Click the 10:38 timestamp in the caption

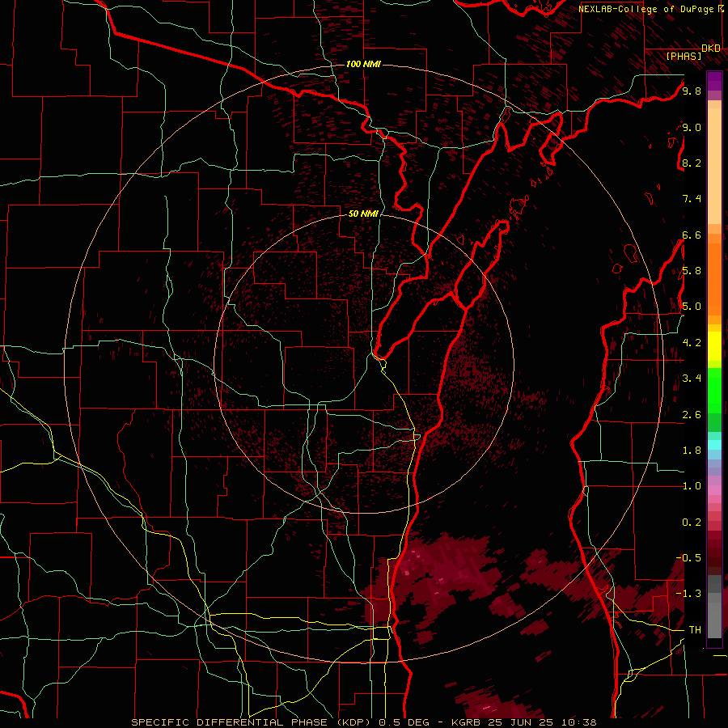pyautogui.click(x=580, y=722)
